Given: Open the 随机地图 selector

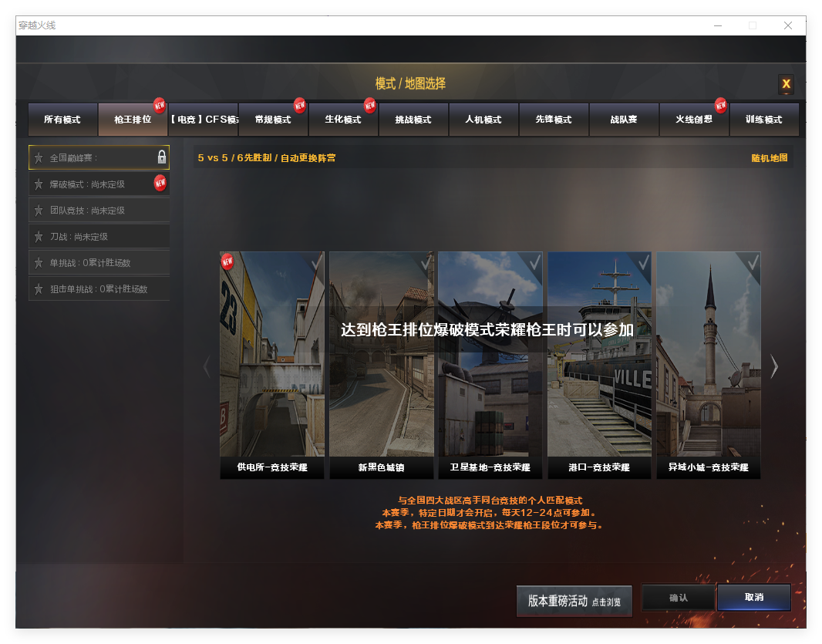Looking at the screenshot, I should coord(768,157).
